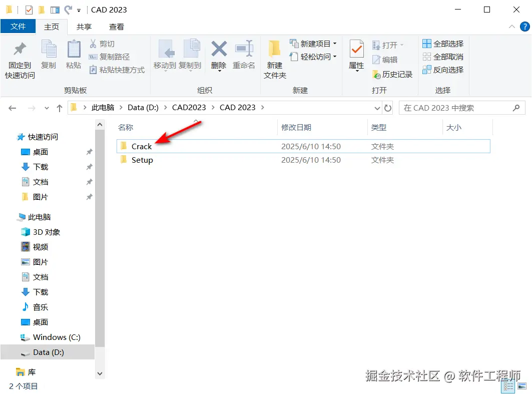
Task: Click the search magnifier icon
Action: 516,108
